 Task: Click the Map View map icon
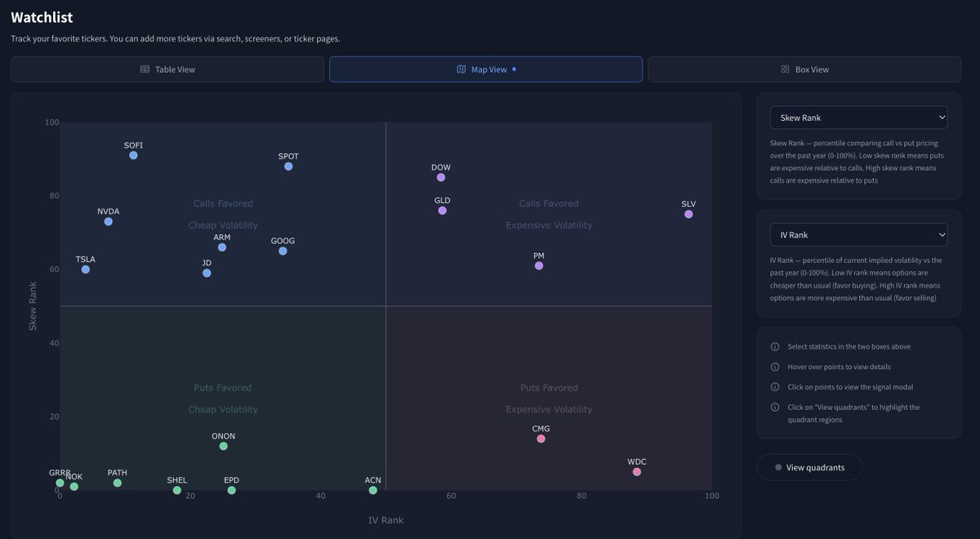click(x=461, y=69)
